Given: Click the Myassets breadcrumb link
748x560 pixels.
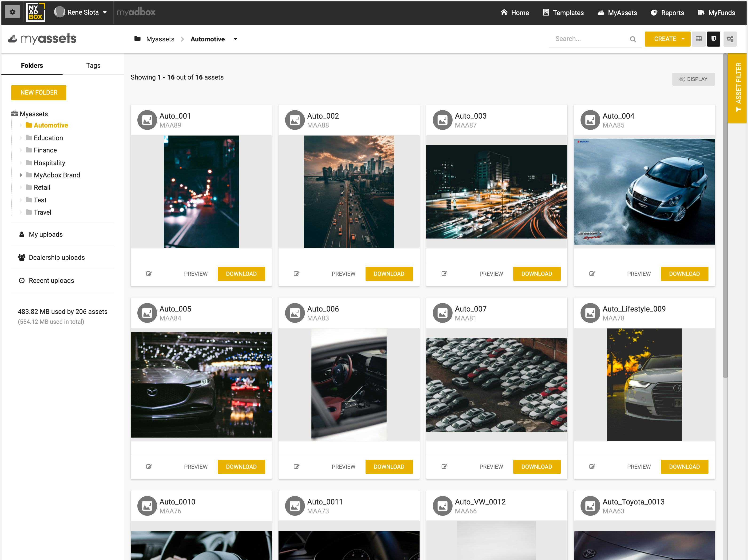Looking at the screenshot, I should coord(160,39).
